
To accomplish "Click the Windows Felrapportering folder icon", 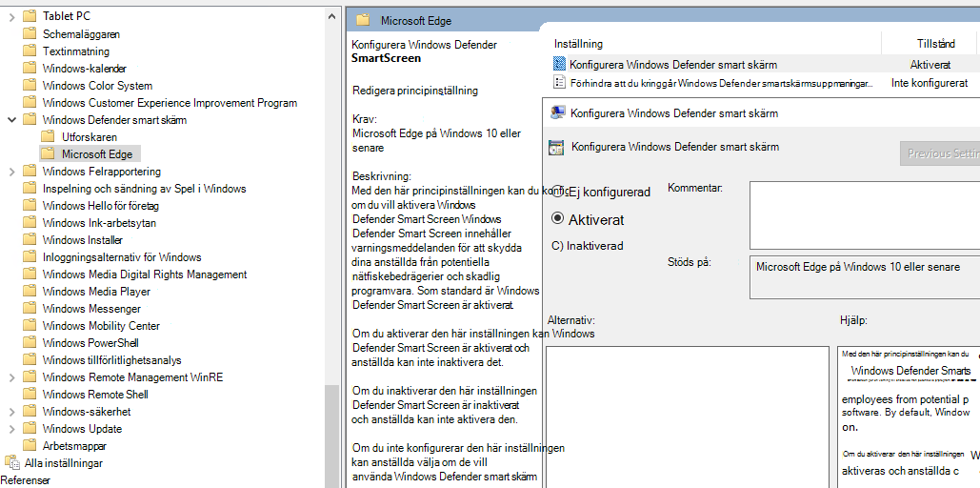I will [x=30, y=171].
